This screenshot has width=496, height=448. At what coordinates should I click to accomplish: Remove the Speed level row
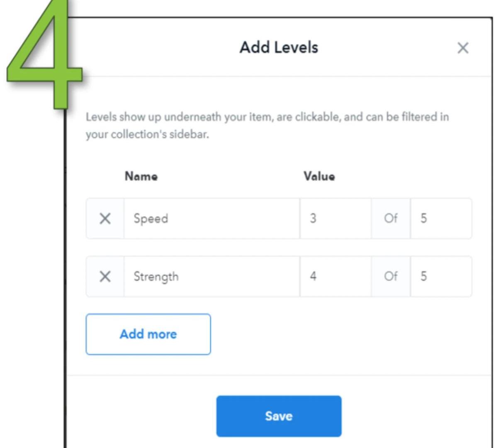(105, 219)
